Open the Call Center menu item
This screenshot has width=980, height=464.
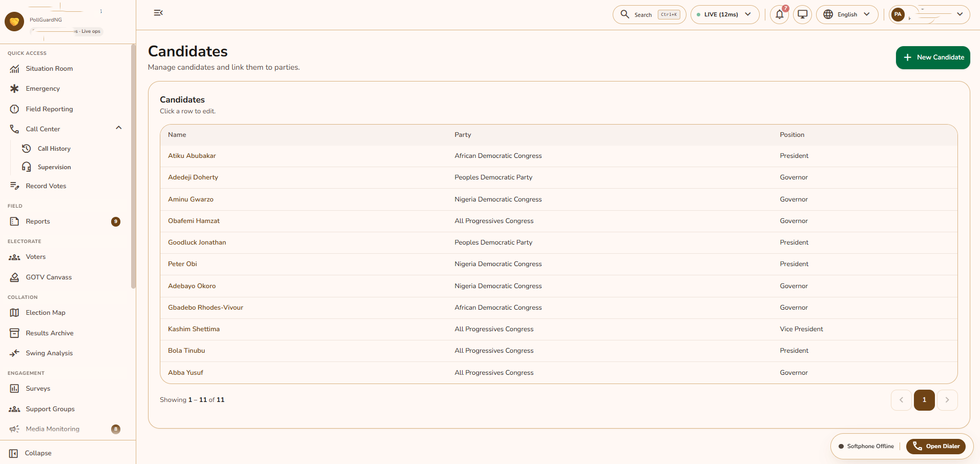(x=65, y=129)
